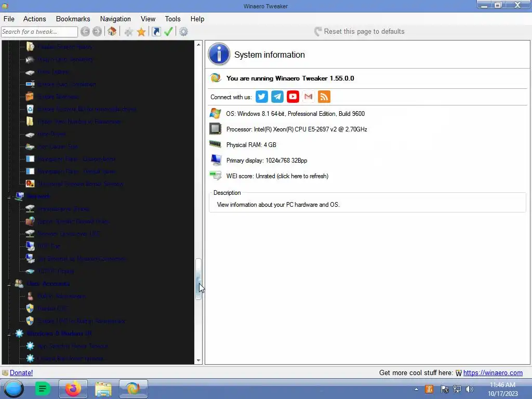The width and height of the screenshot is (532, 399).
Task: Open Set Ethernet as Metered Connection
Action: pos(82,259)
